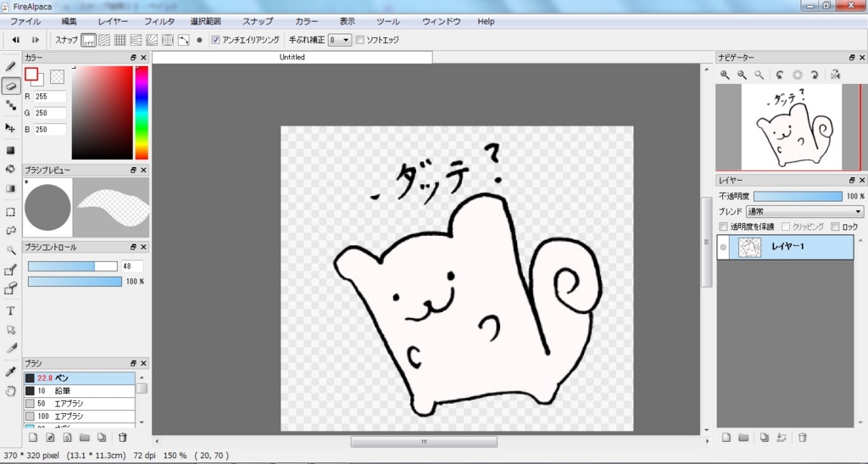Hide レイヤー1 visibility dot
Screen dimensions: 868x464
(723, 248)
